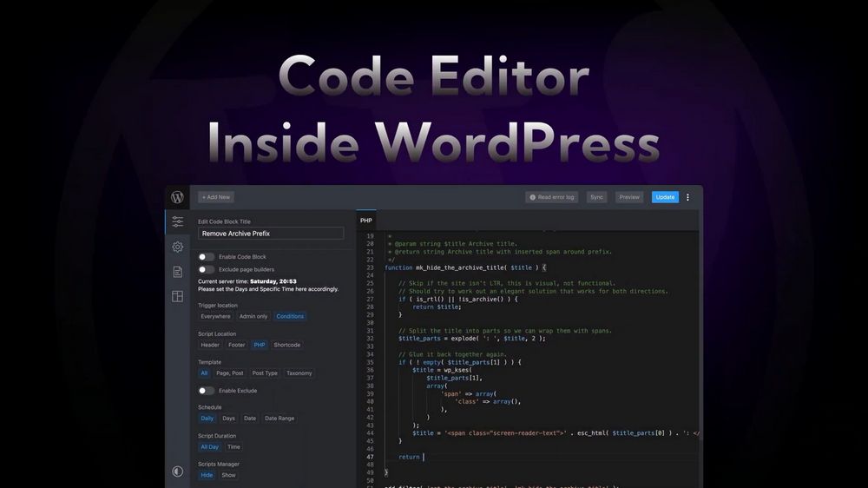Click the Sync button

tap(597, 197)
